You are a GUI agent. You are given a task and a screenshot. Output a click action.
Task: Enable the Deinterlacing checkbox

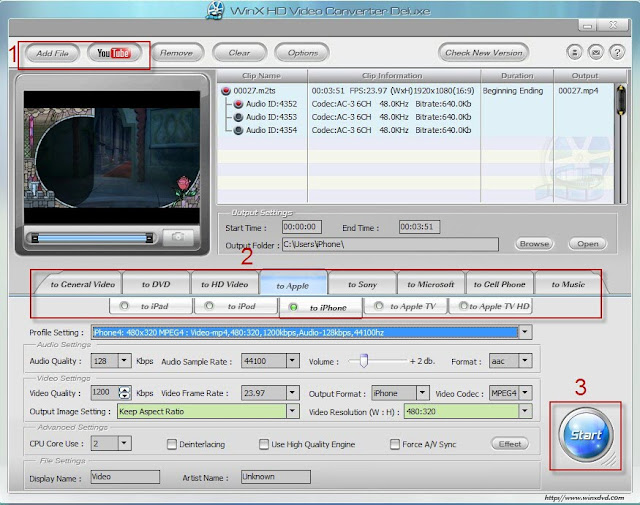click(172, 444)
